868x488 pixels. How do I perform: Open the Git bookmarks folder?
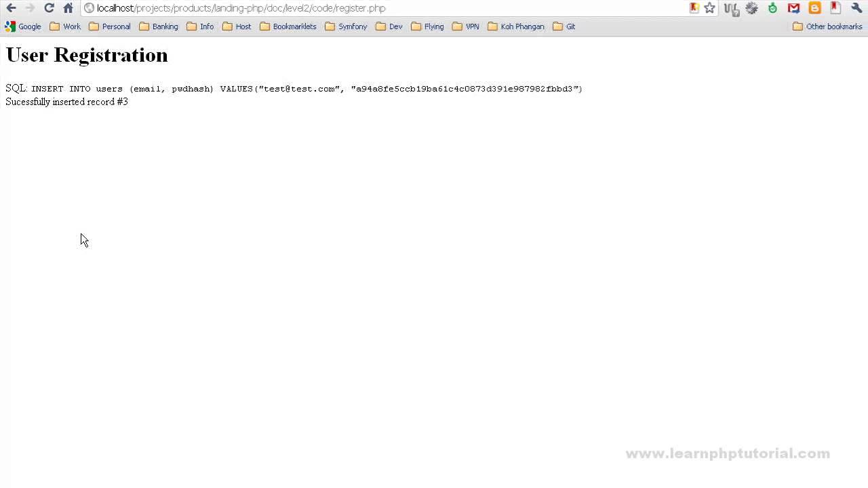tap(564, 26)
